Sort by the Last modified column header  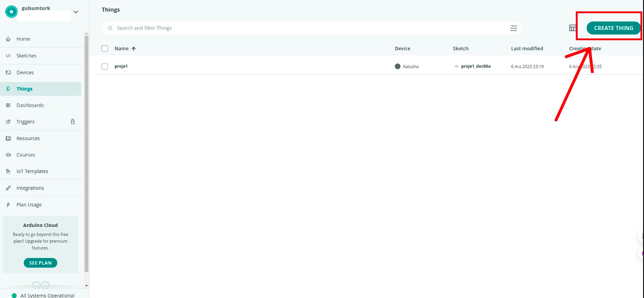pos(527,49)
